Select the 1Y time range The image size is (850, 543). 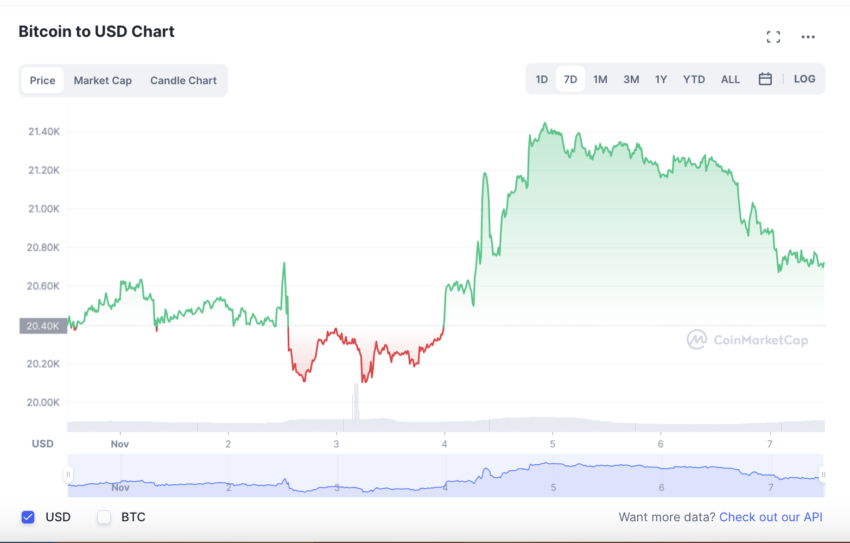tap(661, 79)
